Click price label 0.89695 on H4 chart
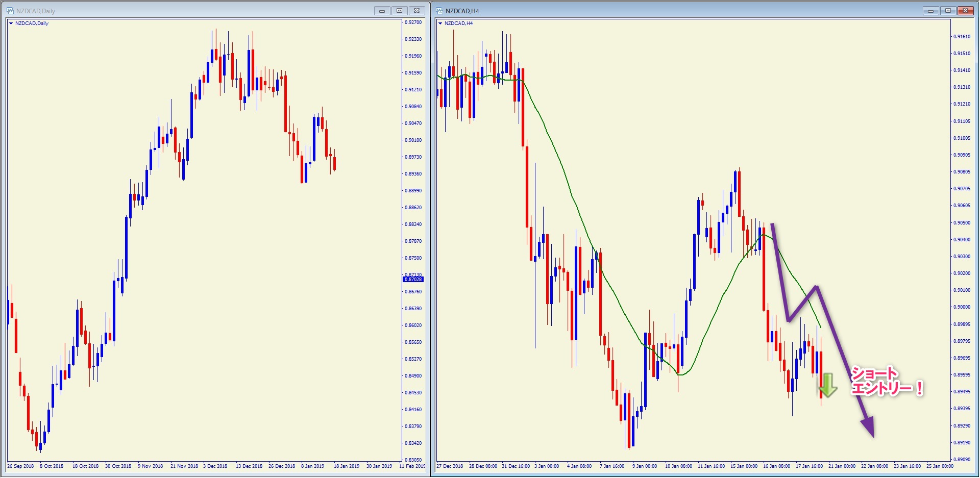Image resolution: width=980 pixels, height=478 pixels. (962, 358)
